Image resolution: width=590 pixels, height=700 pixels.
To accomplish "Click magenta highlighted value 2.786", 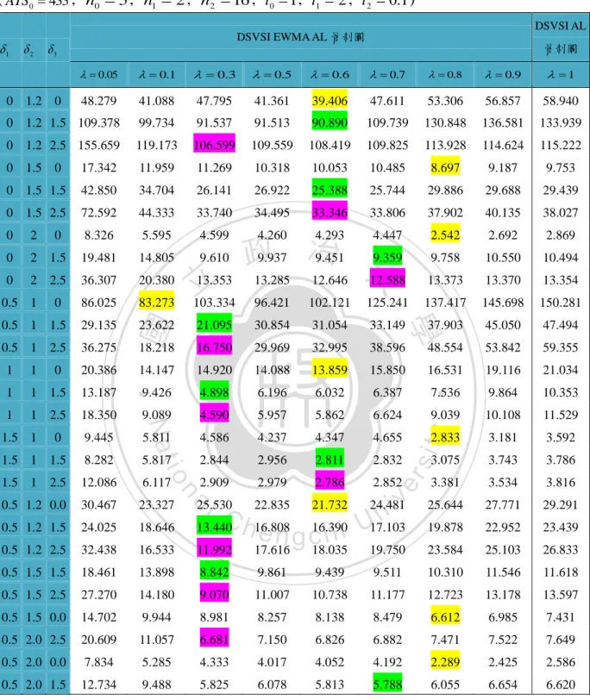I will [330, 482].
